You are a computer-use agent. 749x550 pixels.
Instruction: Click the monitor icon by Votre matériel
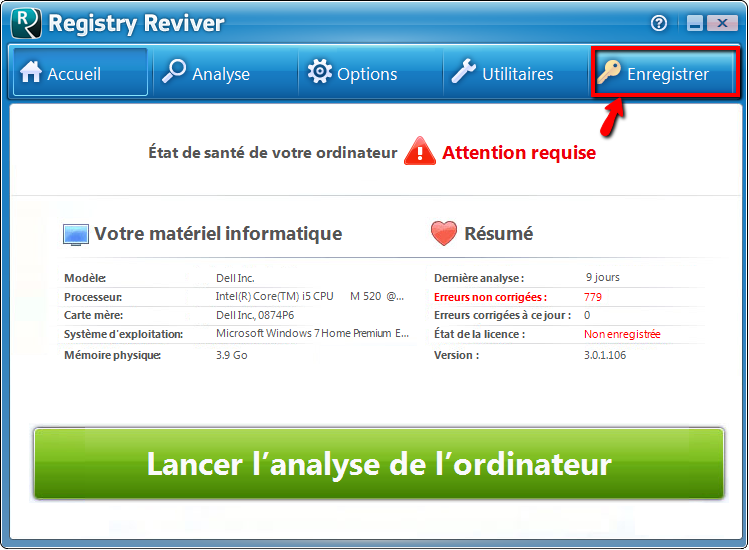75,235
